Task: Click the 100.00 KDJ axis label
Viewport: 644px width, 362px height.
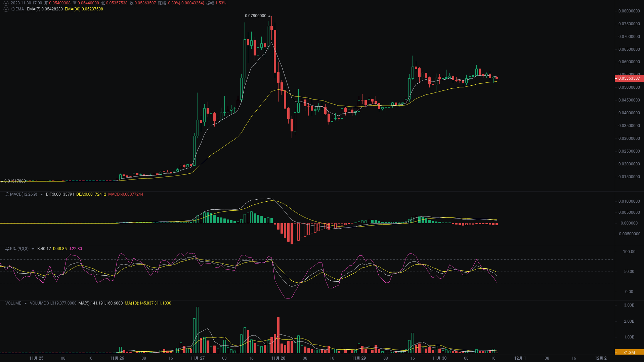Action: 629,252
